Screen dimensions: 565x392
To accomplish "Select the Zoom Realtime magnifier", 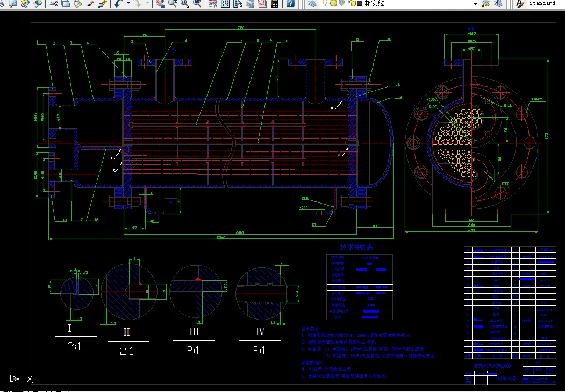I will pyautogui.click(x=172, y=4).
